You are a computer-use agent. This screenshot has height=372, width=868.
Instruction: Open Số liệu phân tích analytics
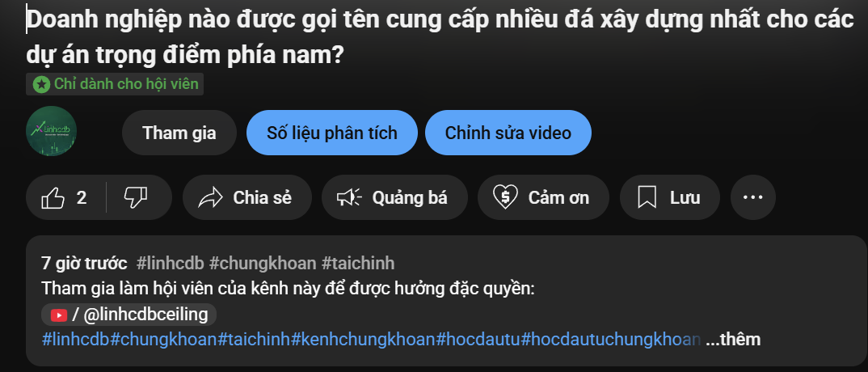pyautogui.click(x=331, y=133)
